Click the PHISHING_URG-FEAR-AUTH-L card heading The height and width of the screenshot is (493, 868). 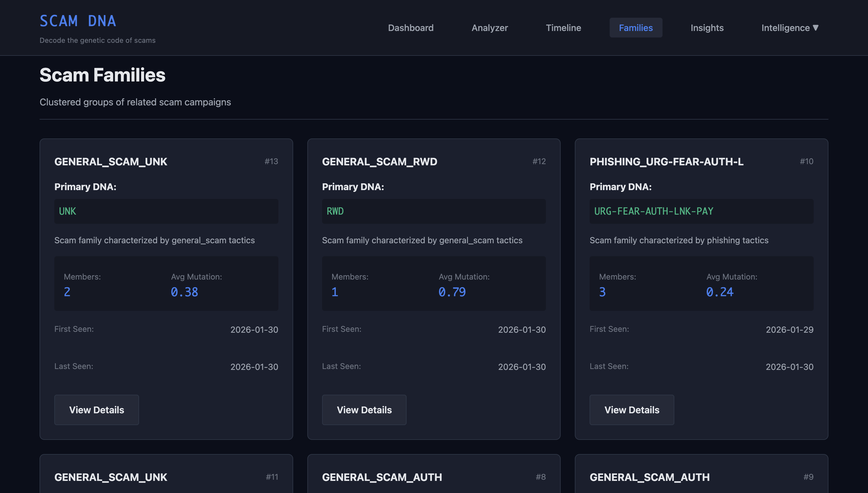point(666,161)
